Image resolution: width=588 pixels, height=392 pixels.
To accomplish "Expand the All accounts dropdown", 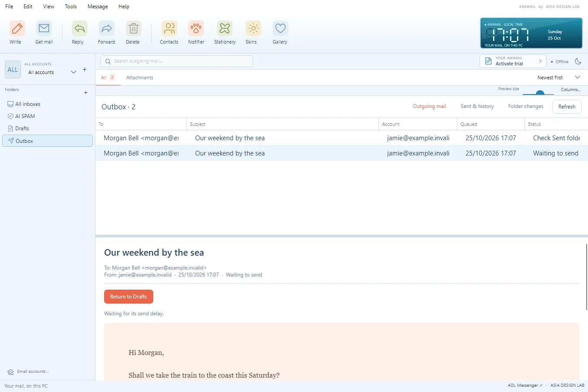I will [x=74, y=72].
